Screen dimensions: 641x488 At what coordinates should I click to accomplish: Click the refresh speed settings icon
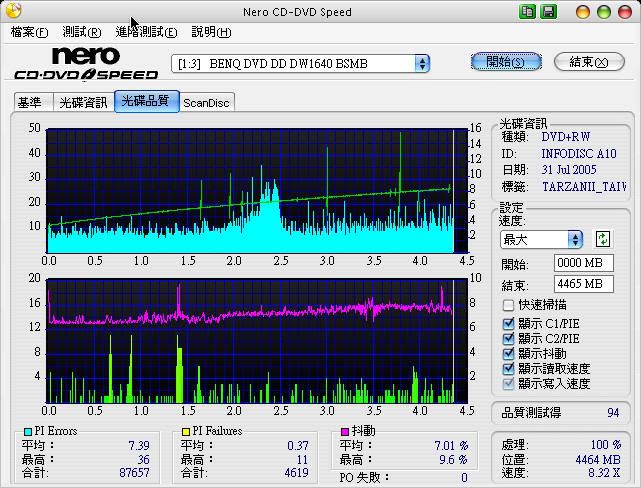(x=603, y=239)
